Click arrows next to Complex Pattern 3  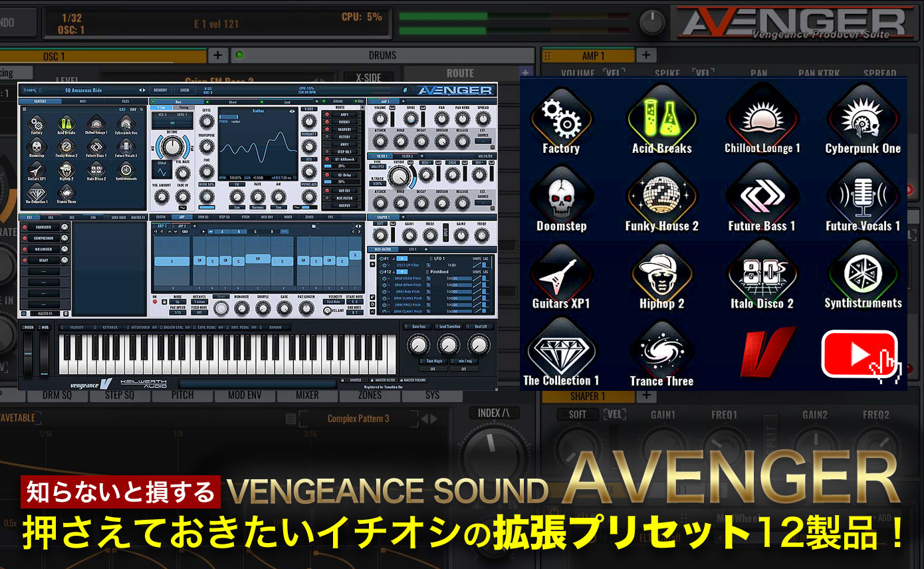tap(429, 419)
